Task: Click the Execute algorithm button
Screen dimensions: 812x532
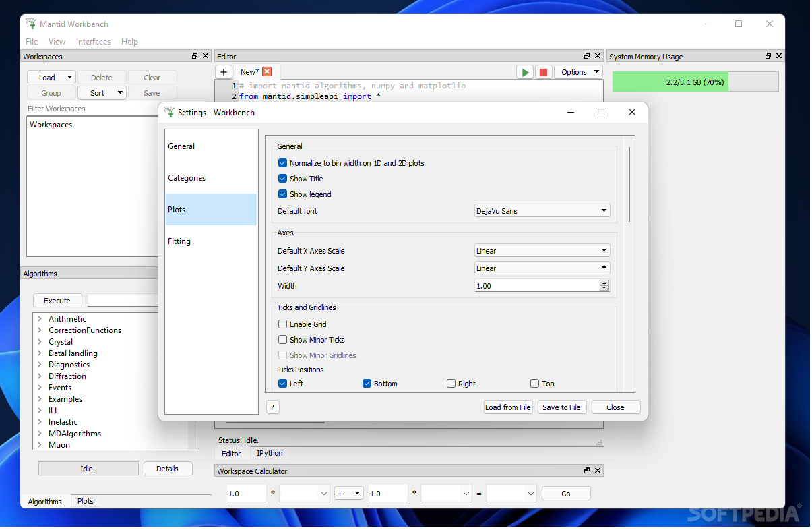Action: (x=57, y=301)
